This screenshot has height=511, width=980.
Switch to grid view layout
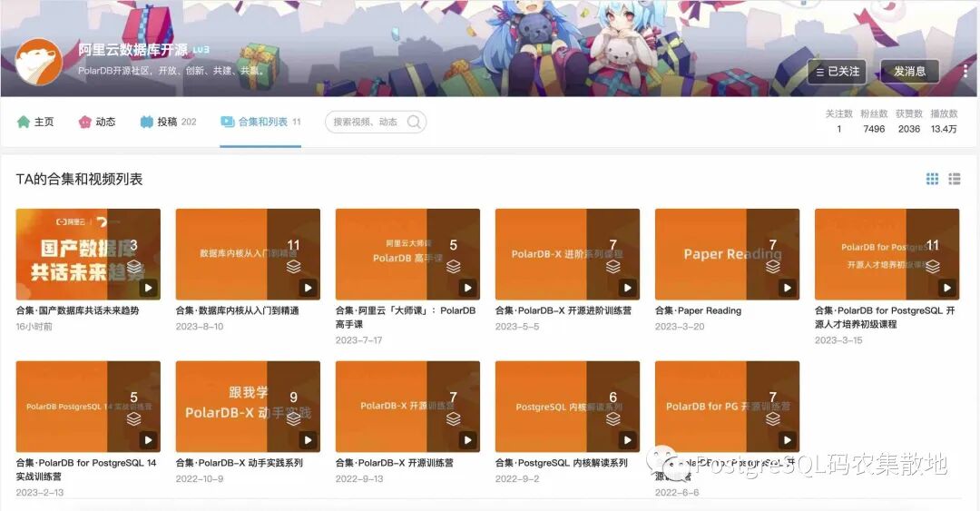pyautogui.click(x=932, y=179)
